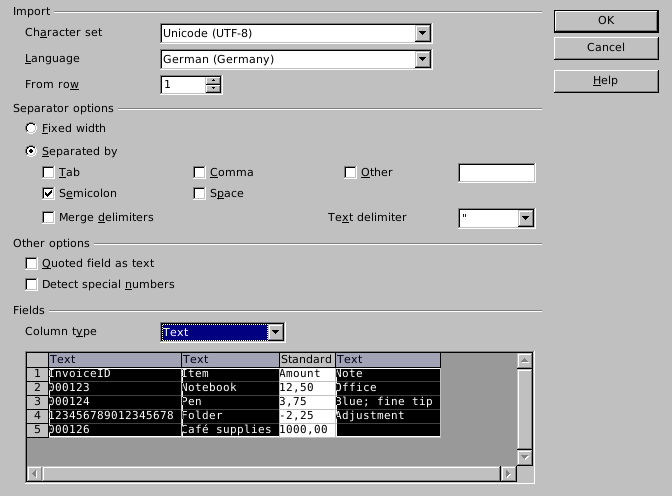Click the 'Pen' item cell

[x=230, y=401]
